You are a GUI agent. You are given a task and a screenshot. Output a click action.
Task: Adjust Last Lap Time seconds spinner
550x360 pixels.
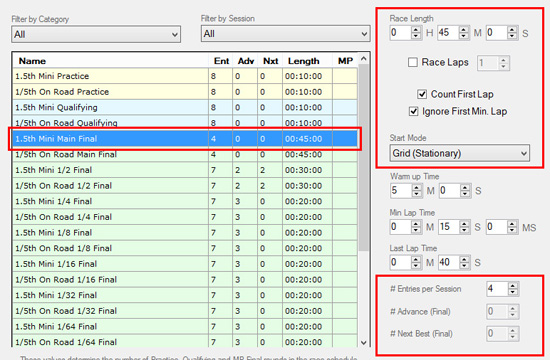[464, 262]
